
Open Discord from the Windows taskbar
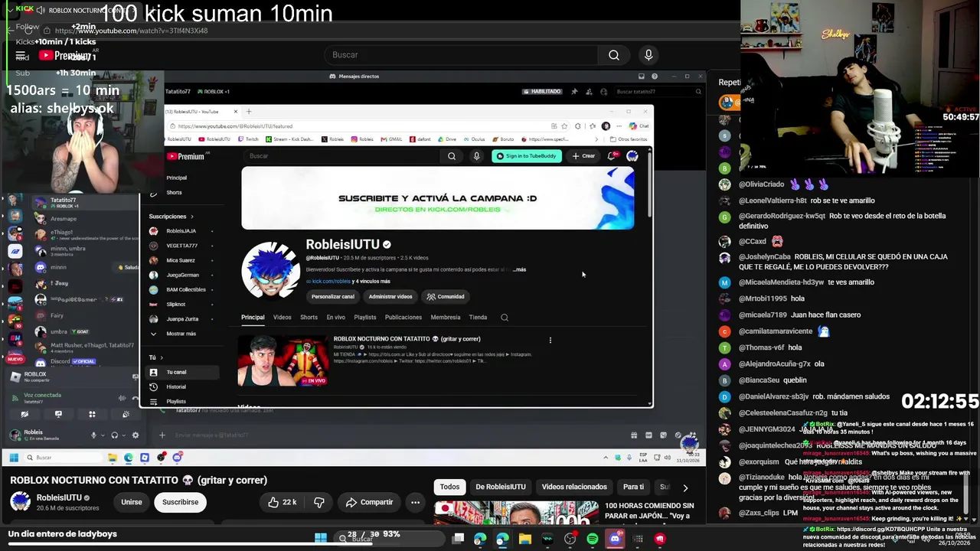click(x=615, y=539)
